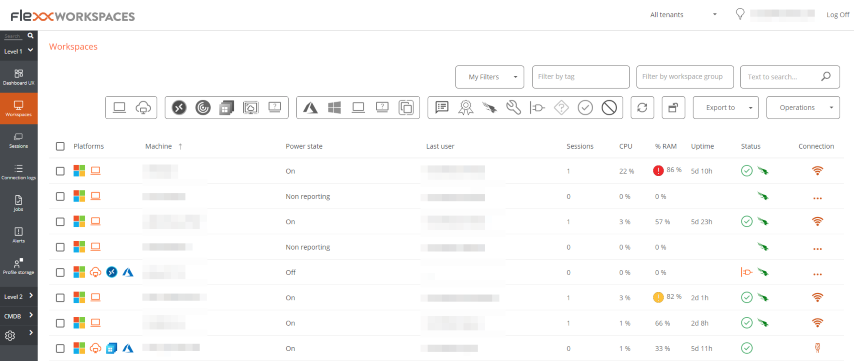This screenshot has height=361, width=854.
Task: Filter by overlapping squares hypervisor icon
Action: 406,108
